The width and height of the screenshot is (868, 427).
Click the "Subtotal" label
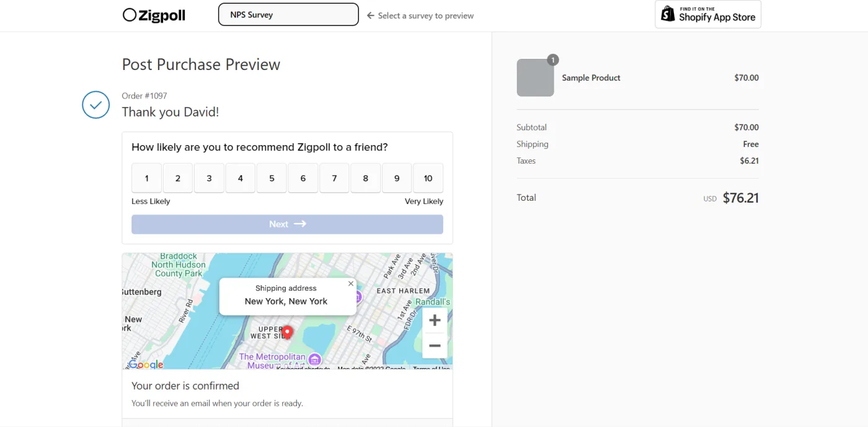pos(532,127)
